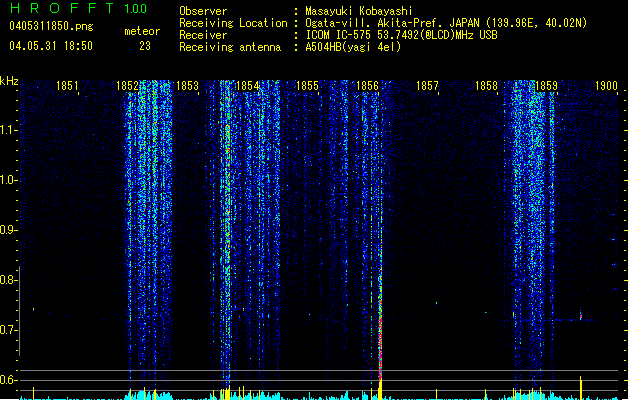Click the 0.9 kHz frequency tick label
The image size is (629, 400).
[x=8, y=230]
